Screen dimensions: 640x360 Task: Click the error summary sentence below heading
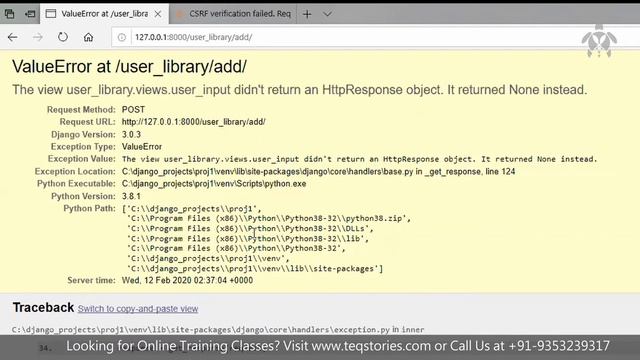click(x=300, y=90)
